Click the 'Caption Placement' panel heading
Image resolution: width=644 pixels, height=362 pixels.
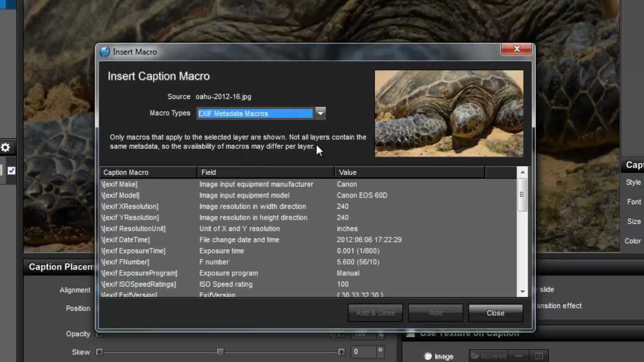[61, 267]
